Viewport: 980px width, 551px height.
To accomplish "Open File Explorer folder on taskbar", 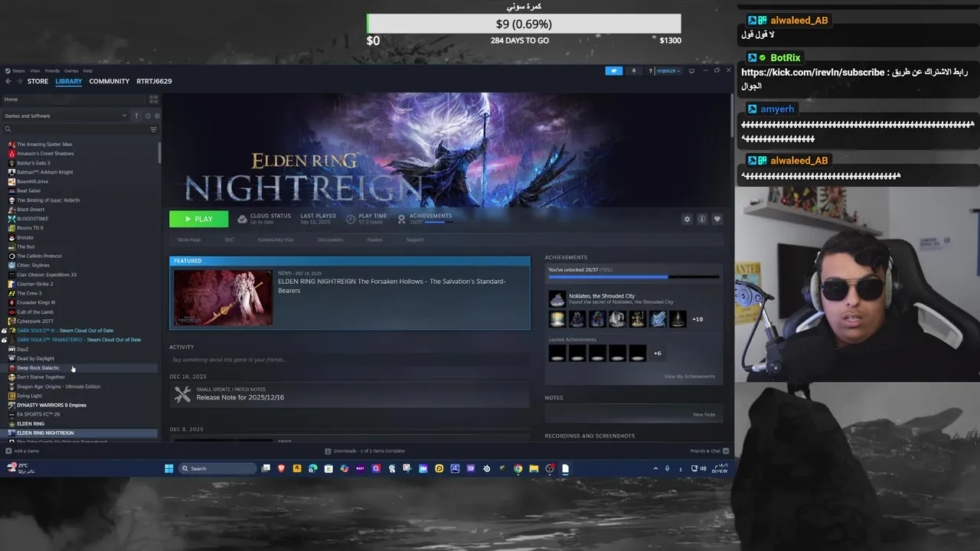I will coord(534,468).
